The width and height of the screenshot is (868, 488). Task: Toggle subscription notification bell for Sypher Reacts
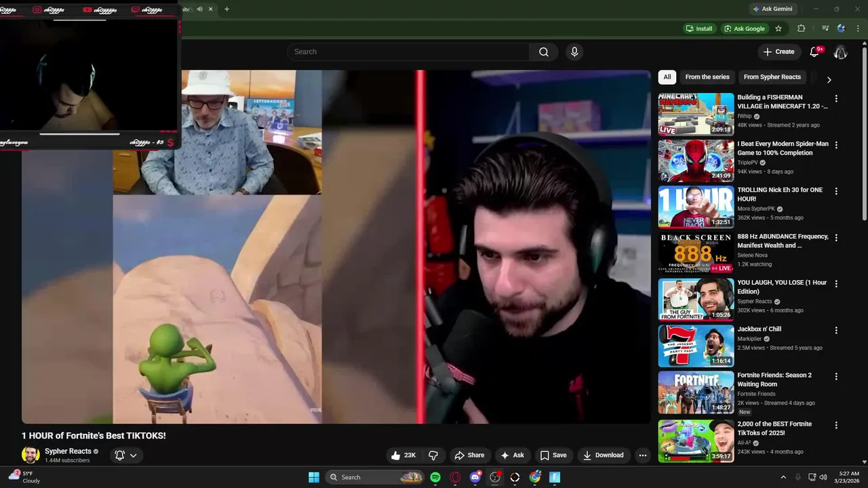(126, 455)
